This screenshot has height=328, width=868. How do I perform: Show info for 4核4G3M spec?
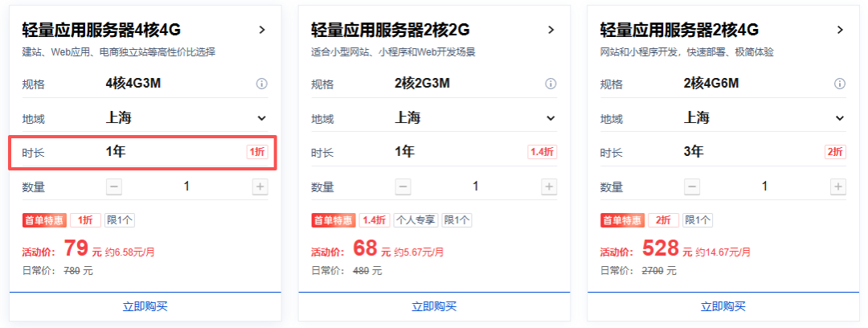262,84
